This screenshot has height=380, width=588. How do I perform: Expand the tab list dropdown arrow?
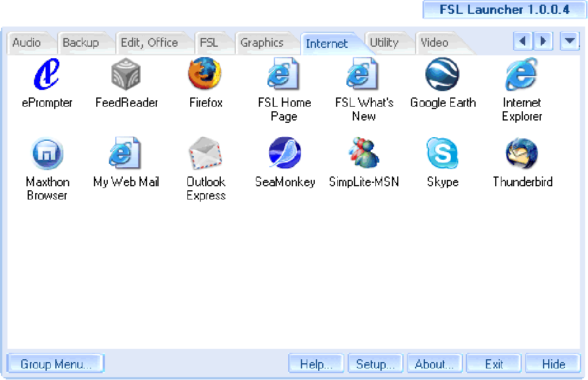(x=570, y=40)
